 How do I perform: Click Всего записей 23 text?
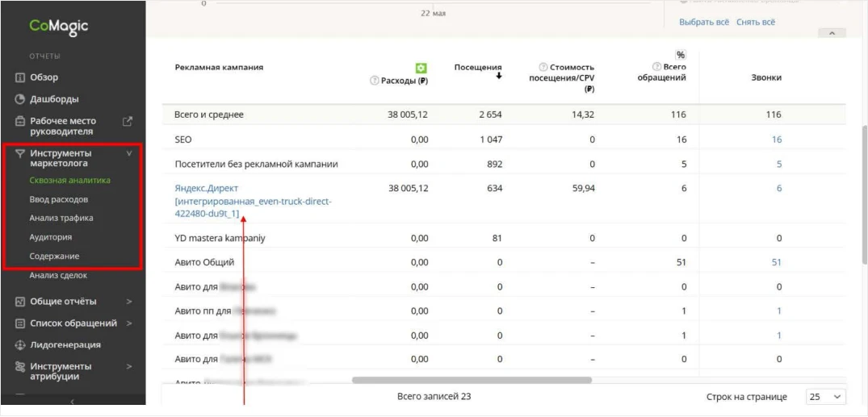(434, 396)
